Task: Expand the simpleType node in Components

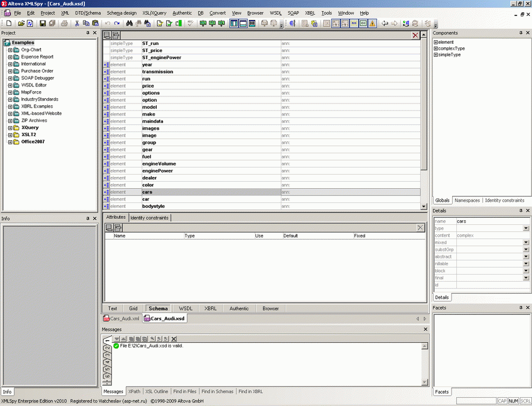Action: [436, 54]
